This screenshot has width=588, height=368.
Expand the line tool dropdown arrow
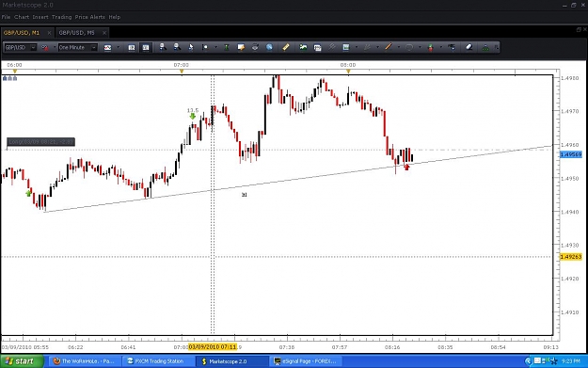399,47
